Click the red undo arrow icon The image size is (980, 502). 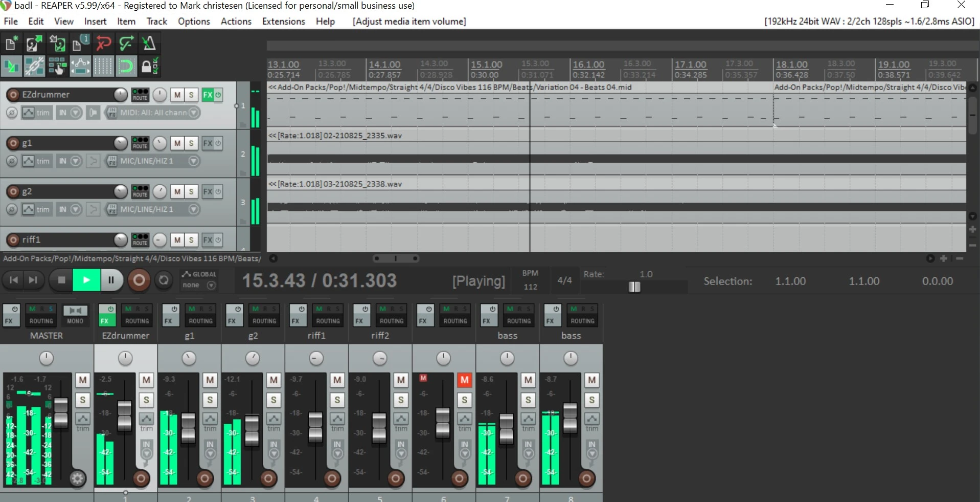pyautogui.click(x=103, y=43)
